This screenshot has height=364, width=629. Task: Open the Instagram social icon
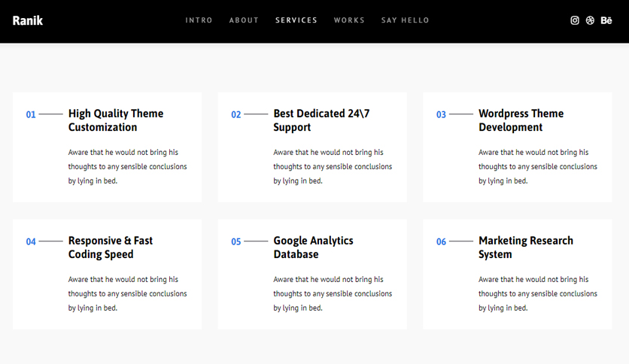point(574,20)
